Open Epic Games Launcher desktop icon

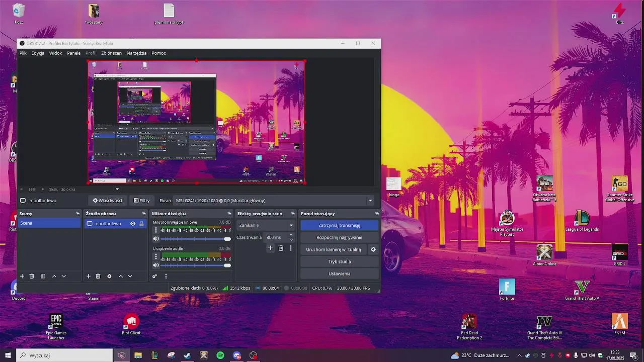(x=56, y=327)
